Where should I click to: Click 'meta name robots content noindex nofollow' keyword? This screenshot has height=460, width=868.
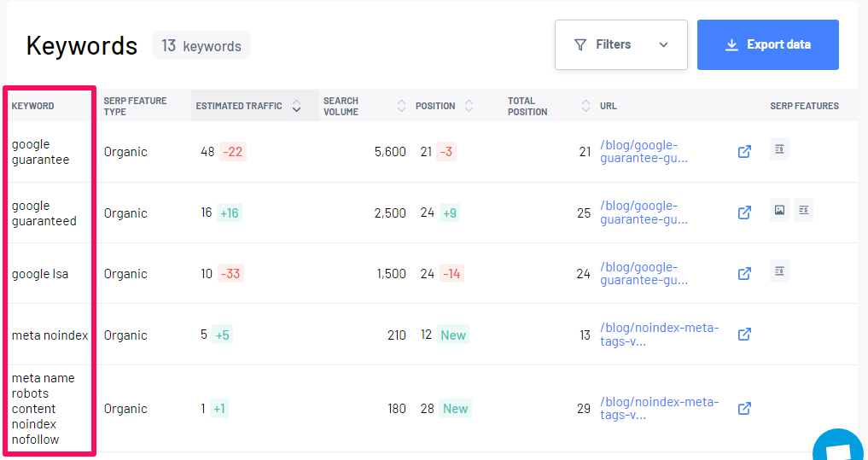[x=44, y=409]
